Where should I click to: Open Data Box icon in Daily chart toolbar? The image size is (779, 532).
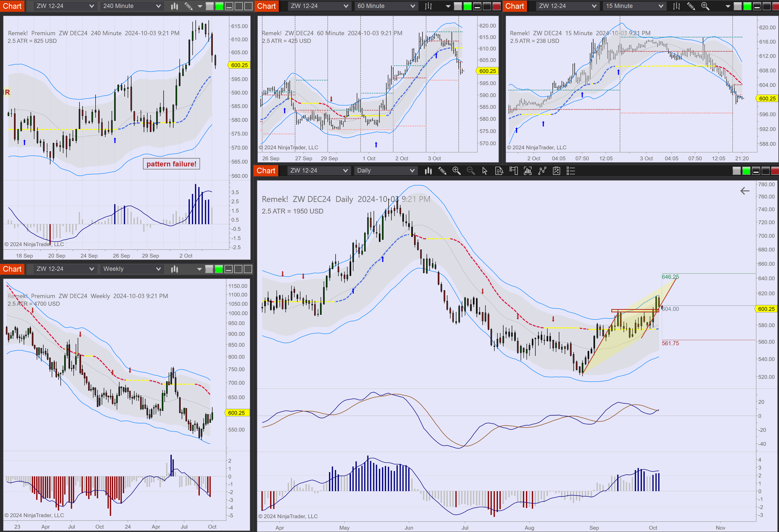[x=499, y=171]
